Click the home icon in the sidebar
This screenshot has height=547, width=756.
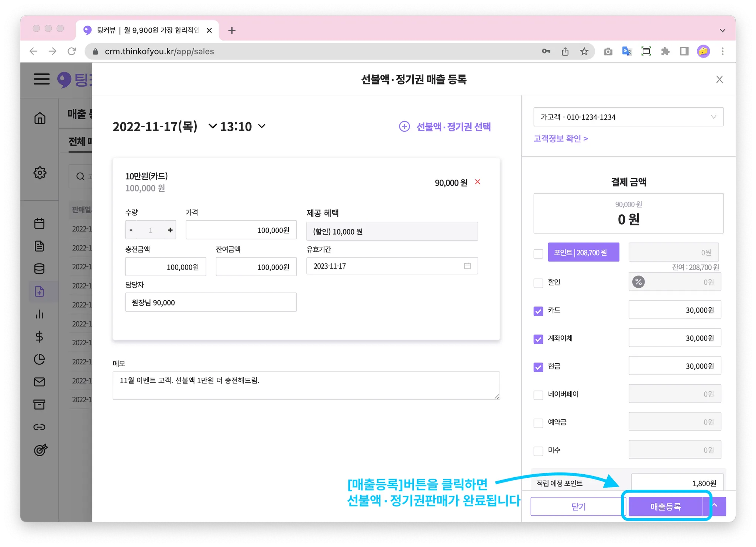(x=40, y=118)
